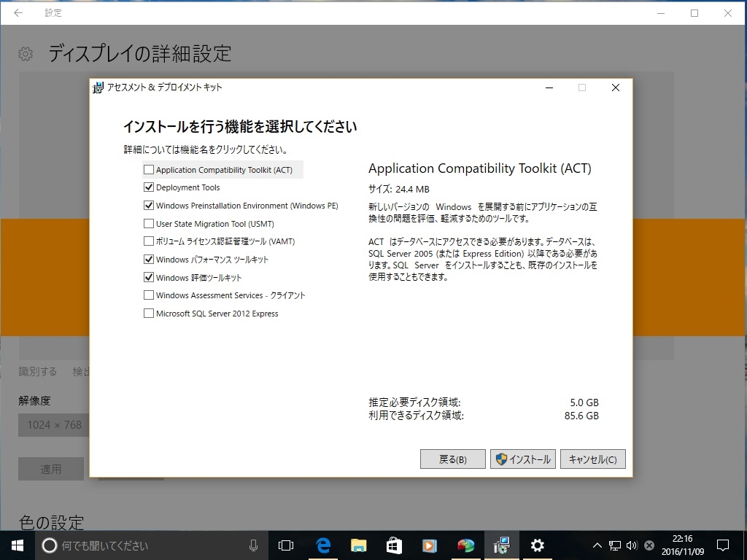Close the アセスメント & デプロイメント キット dialog
Screen dimensions: 747x560
click(616, 87)
